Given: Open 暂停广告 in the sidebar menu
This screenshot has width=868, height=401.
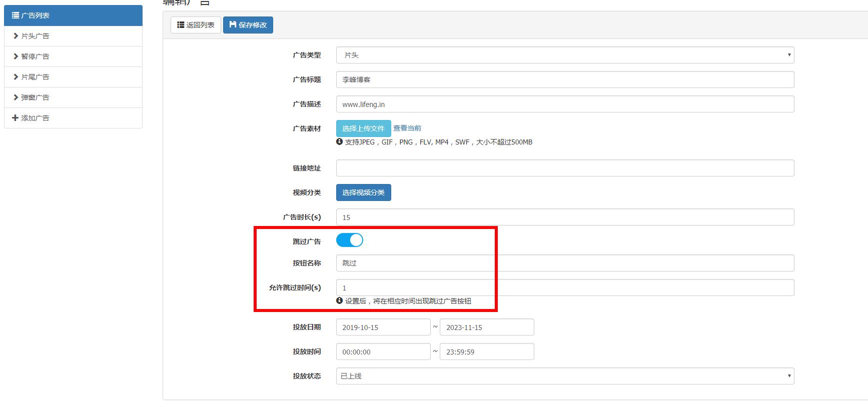Looking at the screenshot, I should pos(73,56).
